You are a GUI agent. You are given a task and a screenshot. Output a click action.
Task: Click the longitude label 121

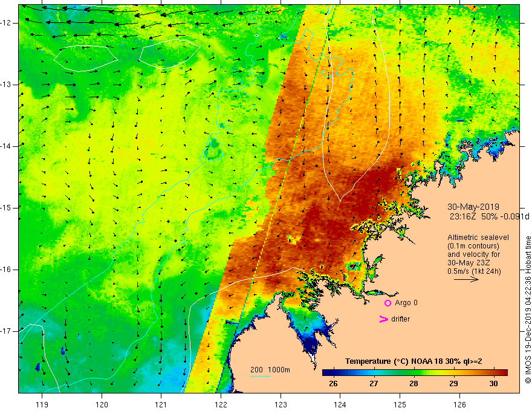161,404
